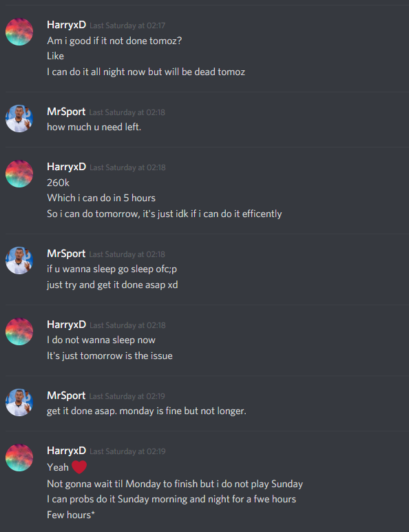Image resolution: width=409 pixels, height=532 pixels.
Task: Click HarryxD's avatar next to the "Yeah" message
Action: [19, 458]
